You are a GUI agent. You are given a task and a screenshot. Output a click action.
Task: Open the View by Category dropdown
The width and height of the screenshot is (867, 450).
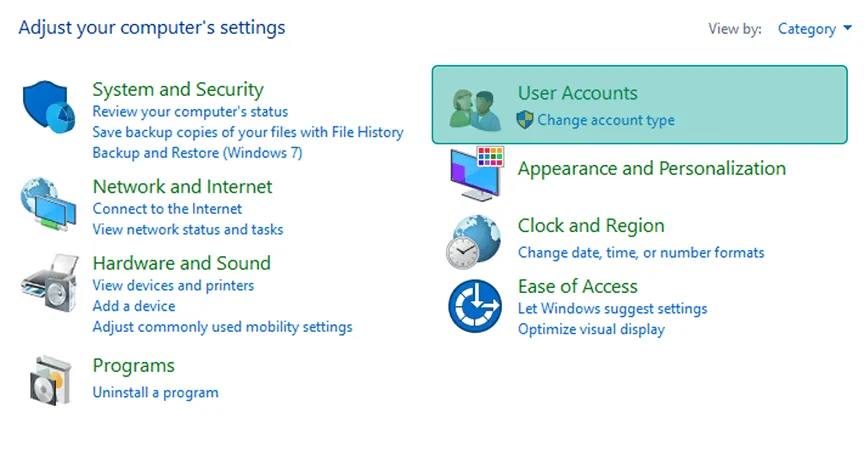[x=814, y=29]
